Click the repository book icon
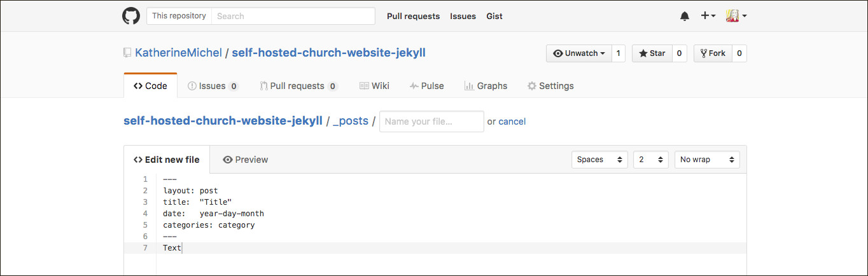Image resolution: width=868 pixels, height=276 pixels. [127, 53]
